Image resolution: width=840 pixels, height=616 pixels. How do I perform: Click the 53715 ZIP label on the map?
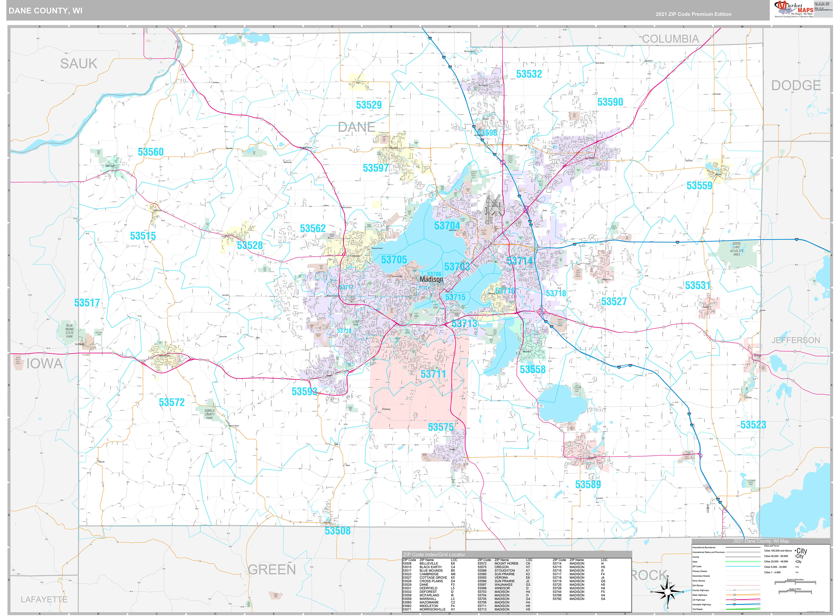pyautogui.click(x=455, y=297)
